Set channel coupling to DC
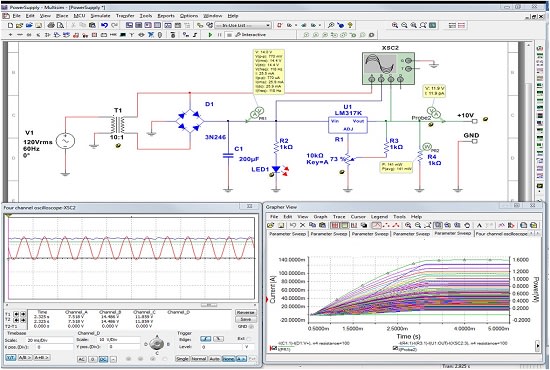The image size is (550, 370). (x=103, y=359)
